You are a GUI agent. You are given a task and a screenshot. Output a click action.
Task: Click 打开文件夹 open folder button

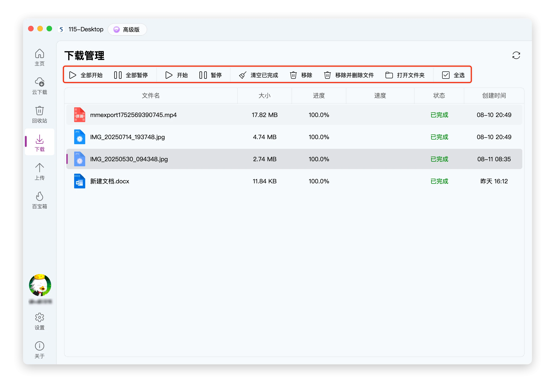coord(405,75)
